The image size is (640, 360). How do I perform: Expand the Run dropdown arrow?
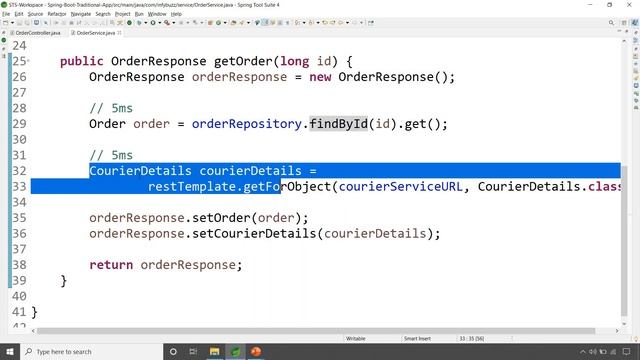(160, 23)
